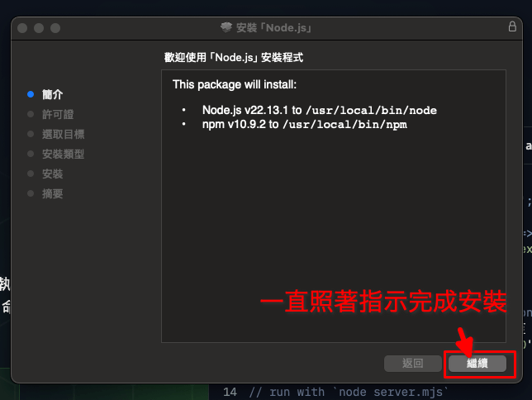Click the disabled 返回 (Back) button

pyautogui.click(x=412, y=364)
